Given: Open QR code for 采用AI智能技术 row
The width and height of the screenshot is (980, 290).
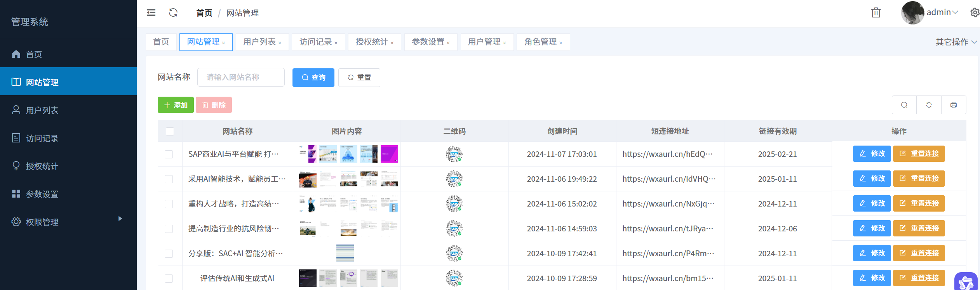Looking at the screenshot, I should (x=454, y=179).
